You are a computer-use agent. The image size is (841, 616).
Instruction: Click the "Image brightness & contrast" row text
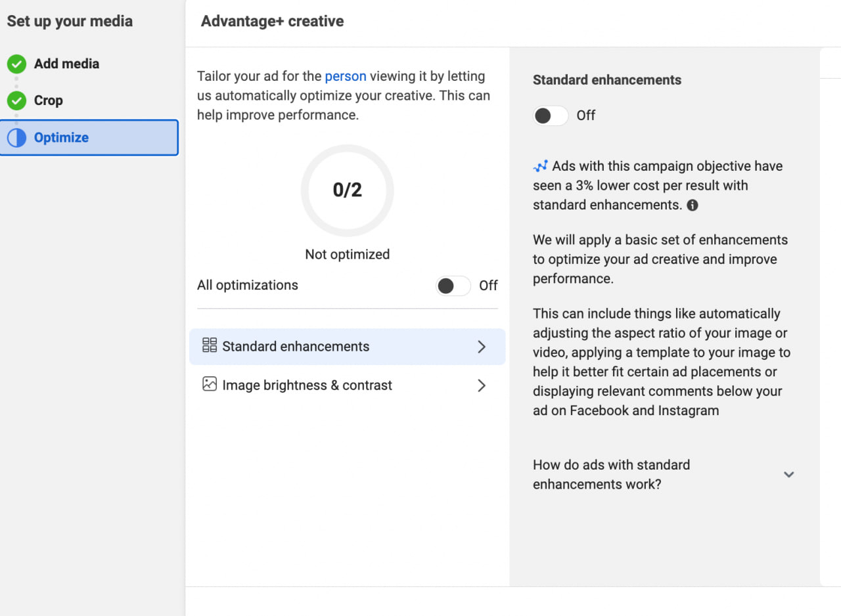(x=307, y=385)
